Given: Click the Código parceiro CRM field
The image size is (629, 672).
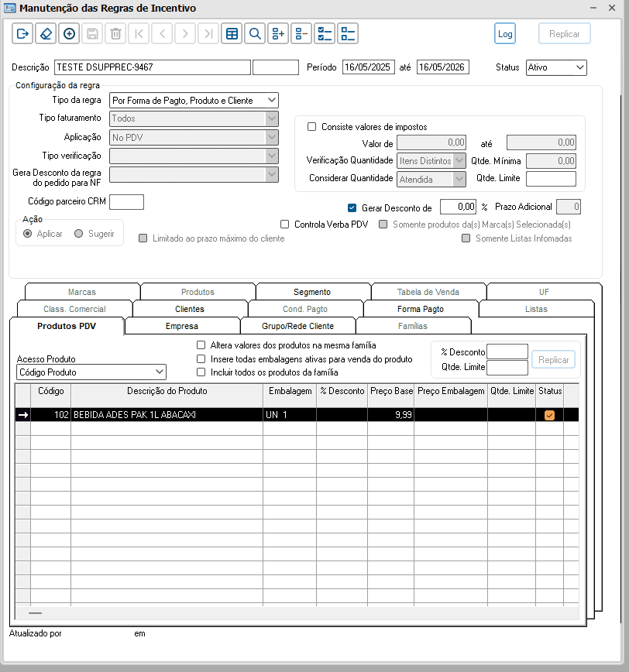Looking at the screenshot, I should point(126,202).
